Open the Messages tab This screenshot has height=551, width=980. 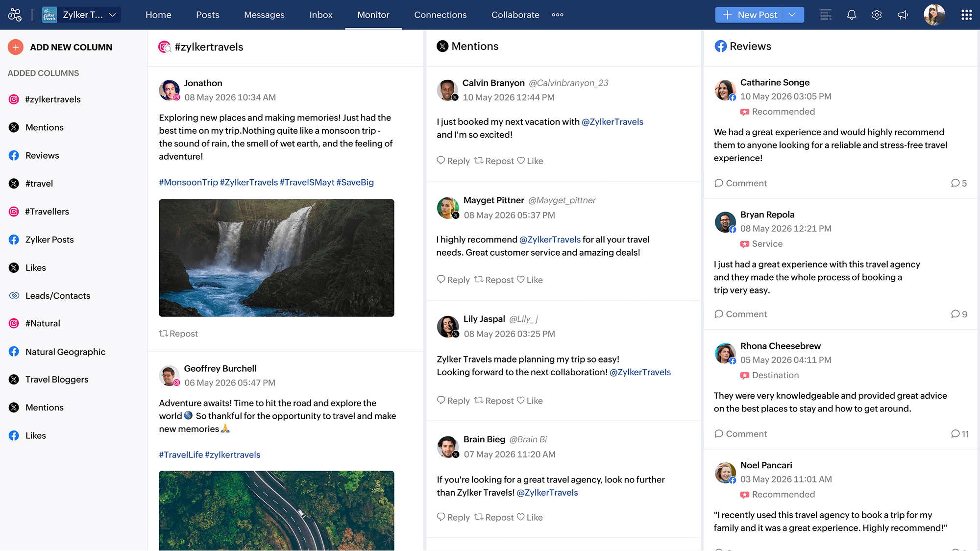point(264,15)
